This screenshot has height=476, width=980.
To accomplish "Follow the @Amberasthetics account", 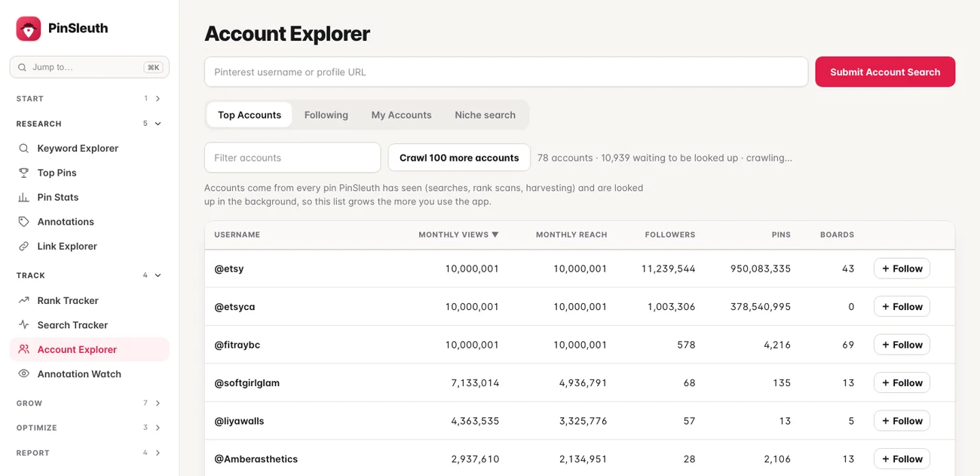I will coord(902,459).
